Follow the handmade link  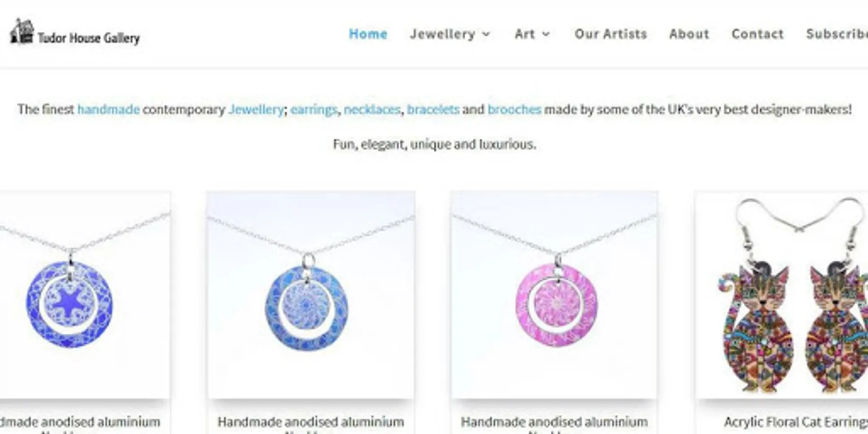[x=108, y=109]
